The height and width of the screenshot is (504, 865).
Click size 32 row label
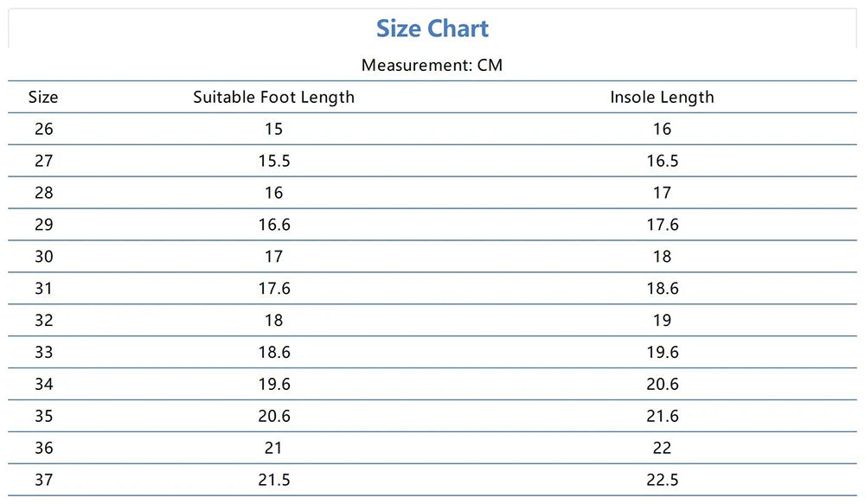point(43,320)
